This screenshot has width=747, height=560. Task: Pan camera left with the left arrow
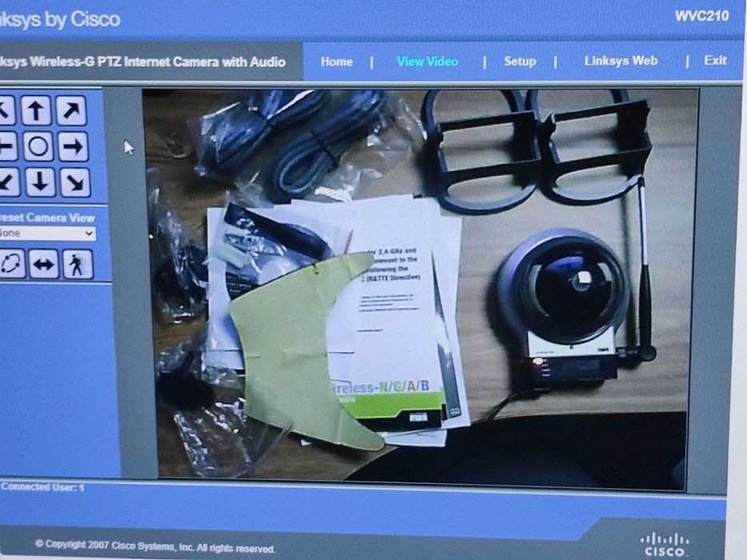8,146
